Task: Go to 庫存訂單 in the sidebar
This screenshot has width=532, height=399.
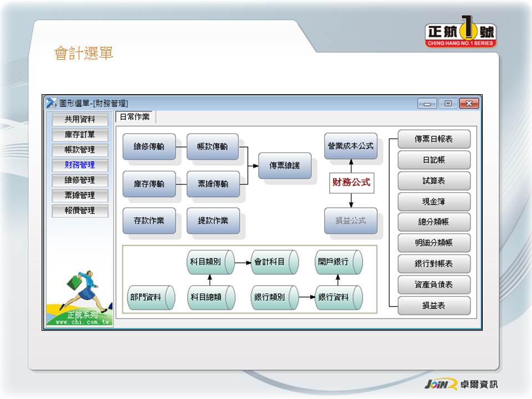Action: (x=80, y=135)
